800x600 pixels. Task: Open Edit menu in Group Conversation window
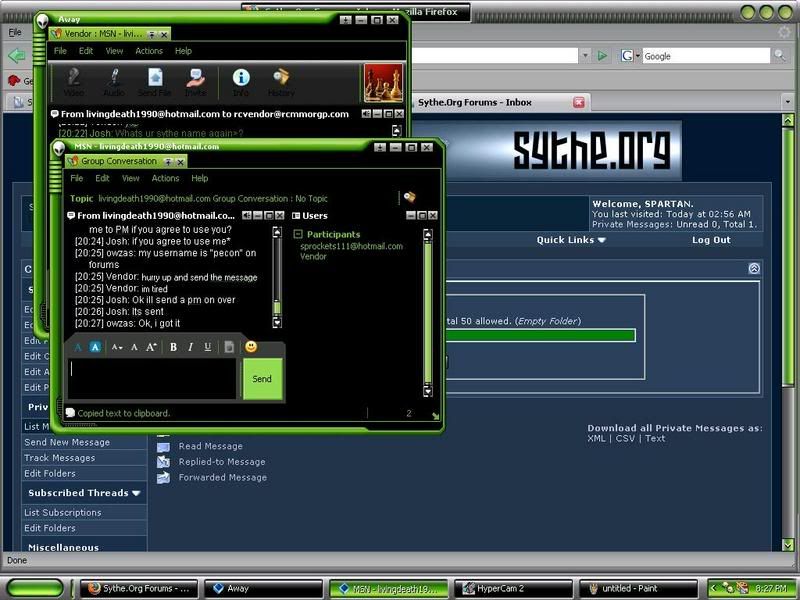(x=102, y=178)
